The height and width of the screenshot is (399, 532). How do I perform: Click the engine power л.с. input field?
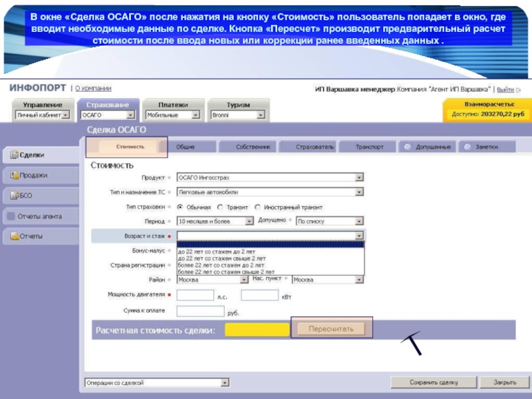coord(196,295)
